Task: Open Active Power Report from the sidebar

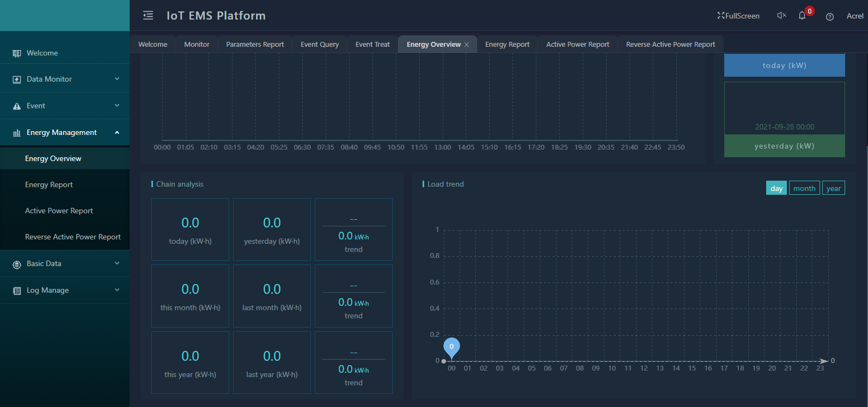Action: (65, 211)
